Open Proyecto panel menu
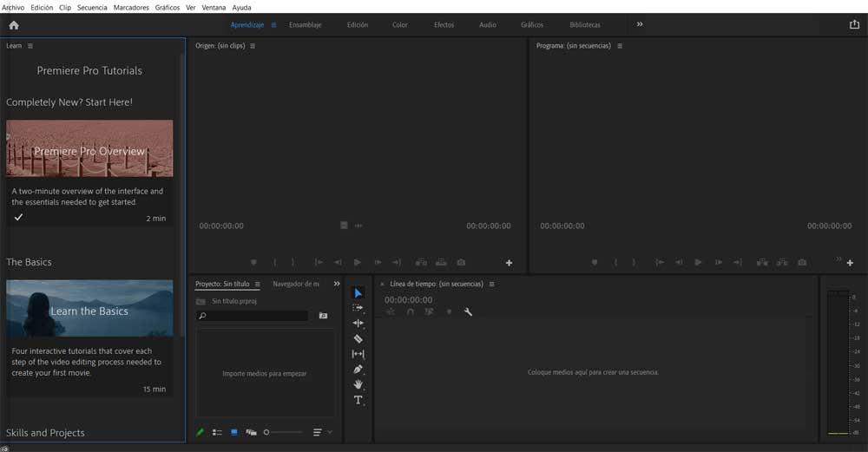868x452 pixels. (258, 284)
